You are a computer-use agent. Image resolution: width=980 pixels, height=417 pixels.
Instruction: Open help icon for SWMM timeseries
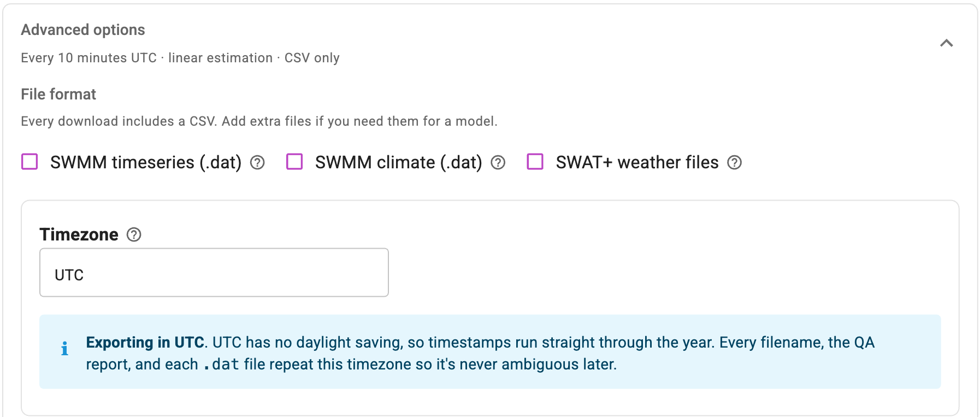point(257,162)
